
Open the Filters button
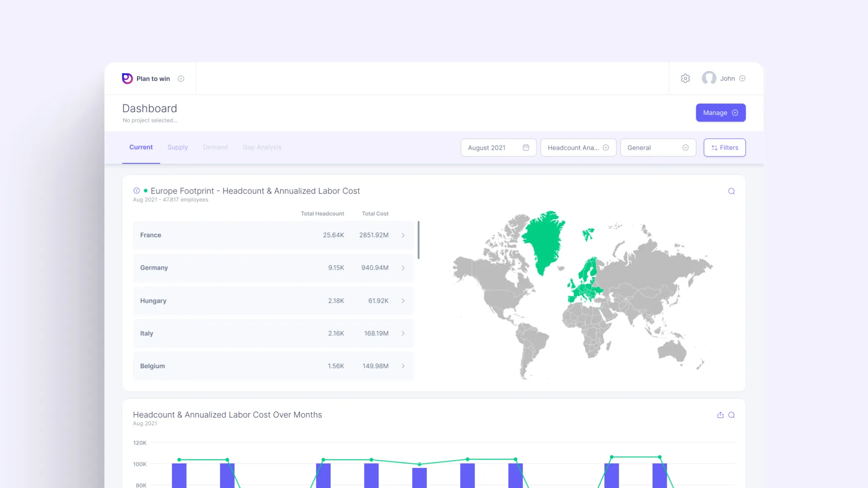click(x=725, y=148)
